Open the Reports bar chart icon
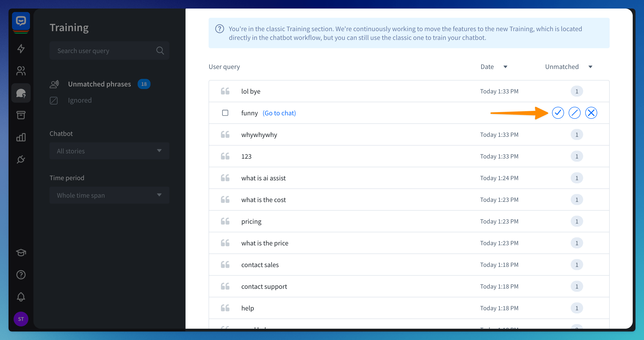This screenshot has width=644, height=340. click(x=21, y=137)
